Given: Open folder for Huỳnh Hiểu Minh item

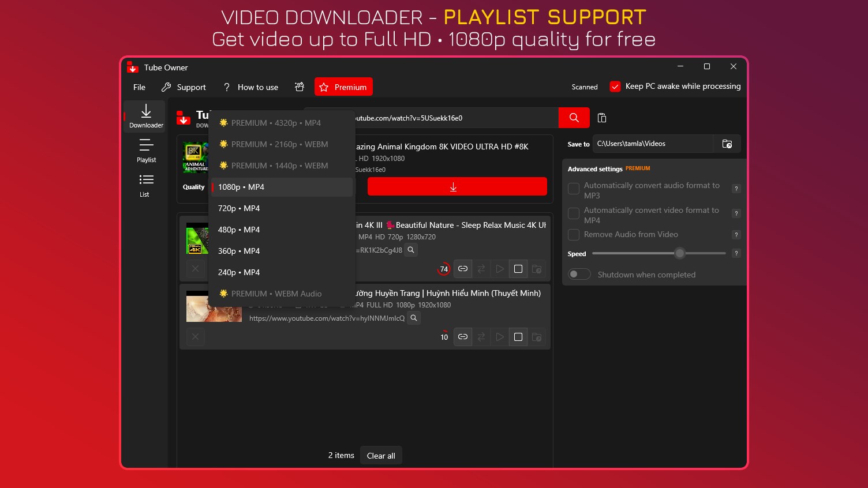Looking at the screenshot, I should coord(537,337).
